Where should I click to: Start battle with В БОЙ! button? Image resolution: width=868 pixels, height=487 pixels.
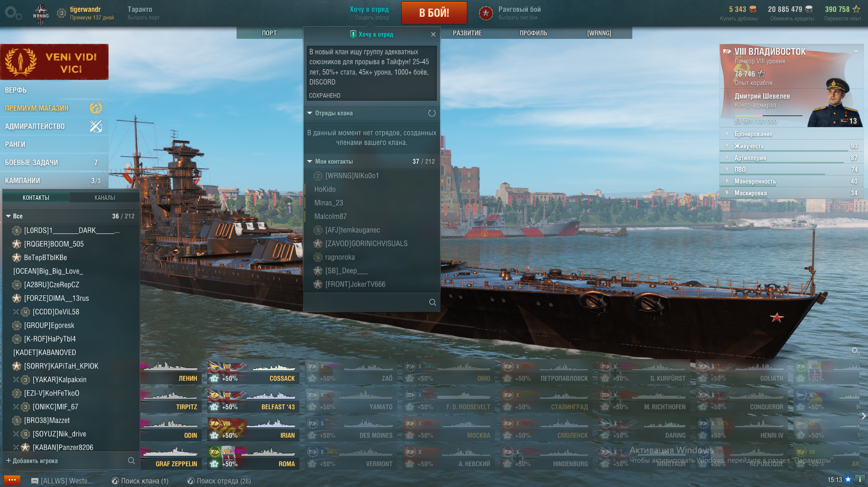pos(434,13)
